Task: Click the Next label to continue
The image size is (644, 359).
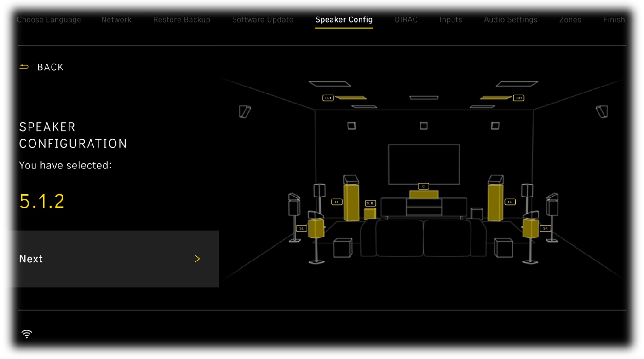Action: point(31,259)
